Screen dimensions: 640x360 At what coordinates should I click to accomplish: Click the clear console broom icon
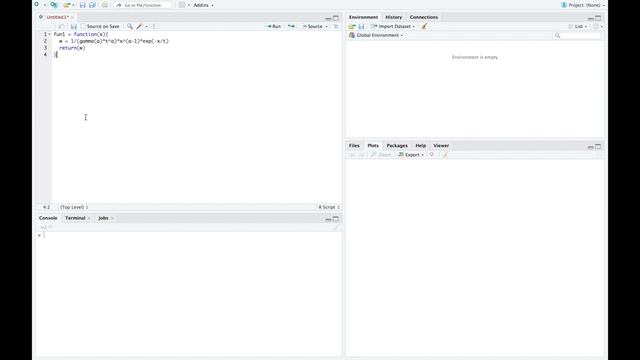point(336,227)
